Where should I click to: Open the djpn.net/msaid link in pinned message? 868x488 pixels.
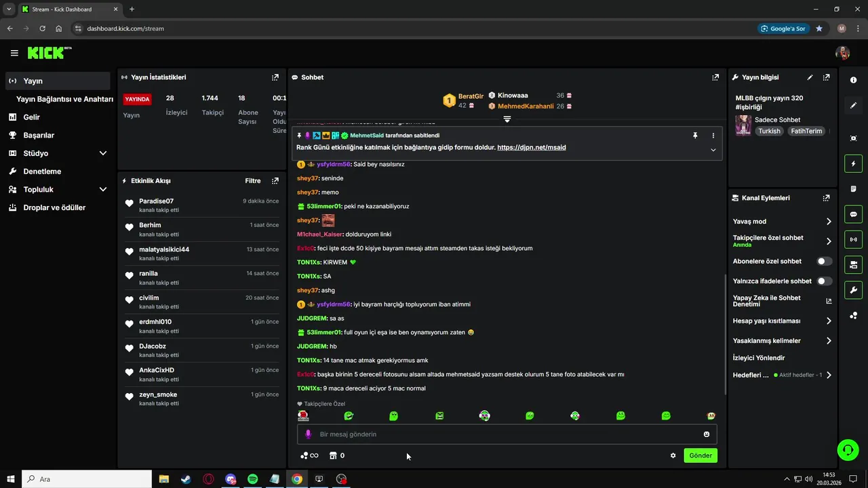point(531,147)
